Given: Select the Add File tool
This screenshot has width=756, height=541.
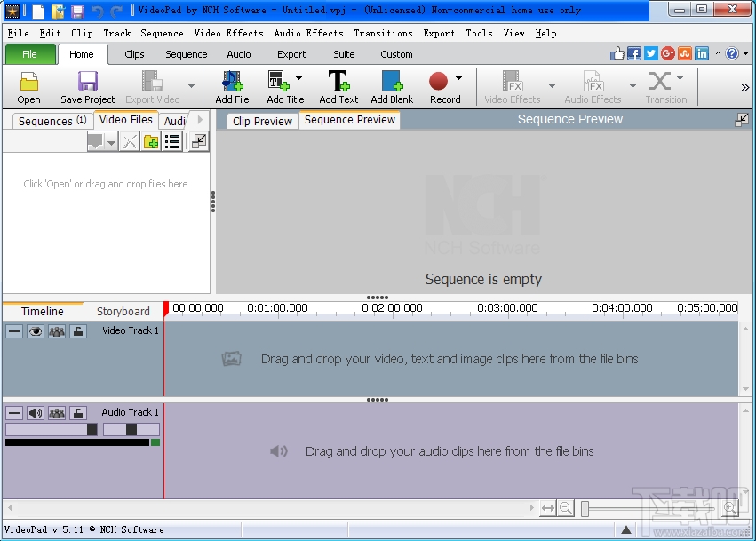Looking at the screenshot, I should click(231, 86).
